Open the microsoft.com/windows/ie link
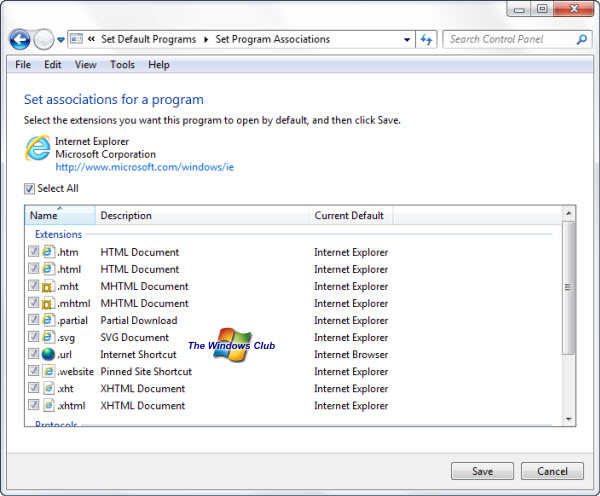This screenshot has height=496, width=600. pos(144,167)
